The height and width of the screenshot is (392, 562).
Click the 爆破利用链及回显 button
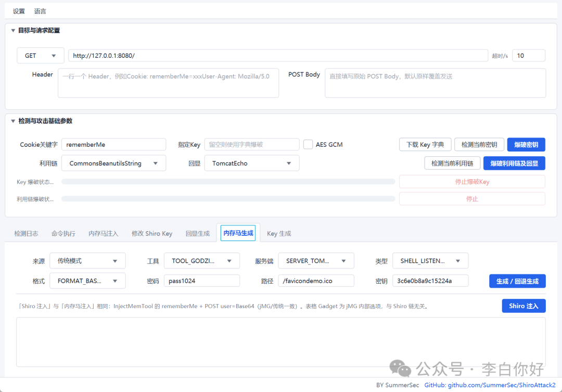[x=514, y=163]
